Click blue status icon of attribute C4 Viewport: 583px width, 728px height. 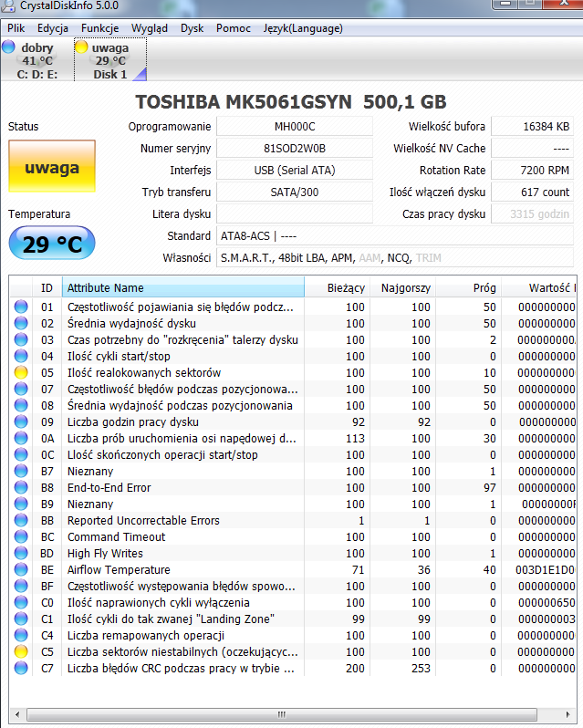(21, 635)
